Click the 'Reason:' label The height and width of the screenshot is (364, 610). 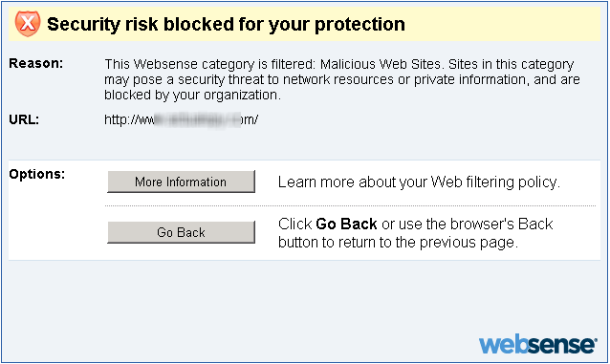tap(35, 63)
